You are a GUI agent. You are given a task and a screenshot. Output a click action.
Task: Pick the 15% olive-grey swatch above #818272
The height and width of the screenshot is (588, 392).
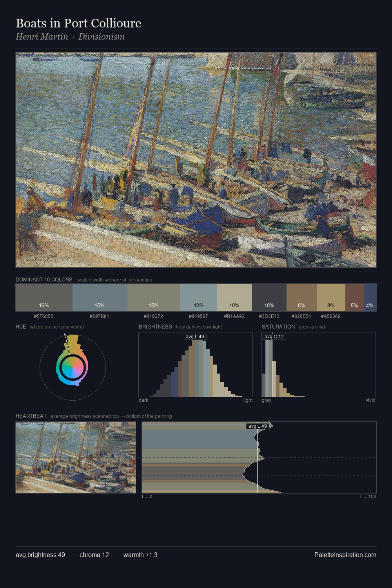click(x=154, y=298)
